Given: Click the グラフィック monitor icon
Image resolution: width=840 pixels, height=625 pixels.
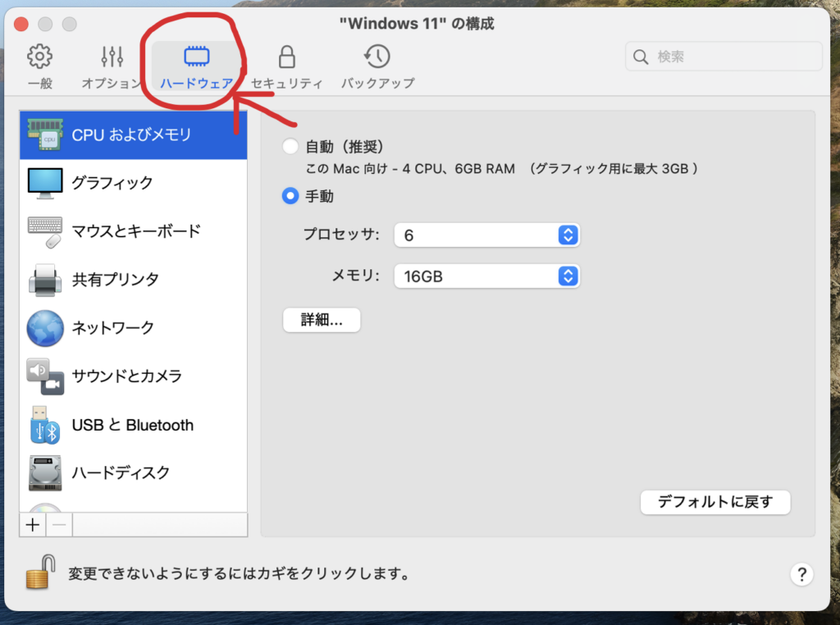Looking at the screenshot, I should tap(45, 183).
